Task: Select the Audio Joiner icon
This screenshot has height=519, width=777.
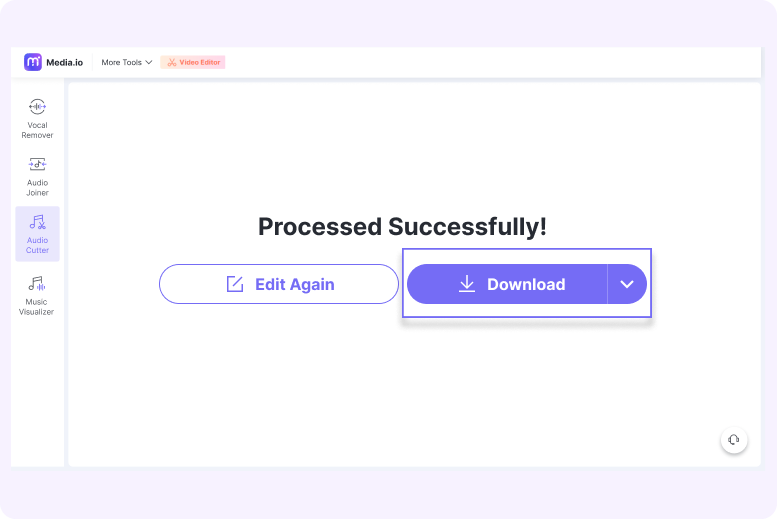Action: [x=37, y=164]
